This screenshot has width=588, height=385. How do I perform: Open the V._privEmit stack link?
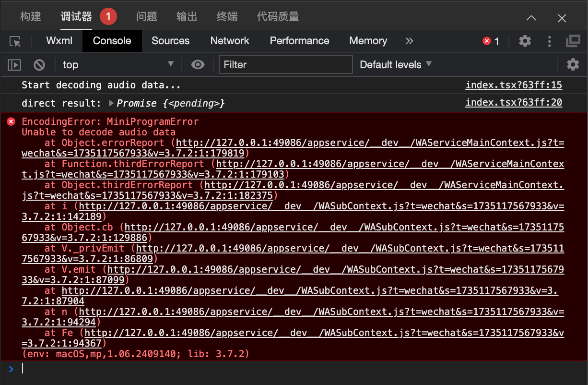point(293,253)
